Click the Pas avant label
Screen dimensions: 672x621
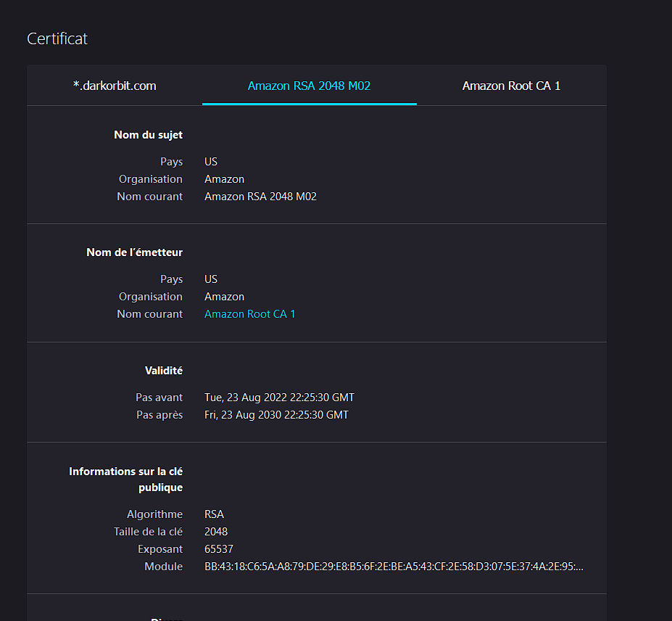159,398
